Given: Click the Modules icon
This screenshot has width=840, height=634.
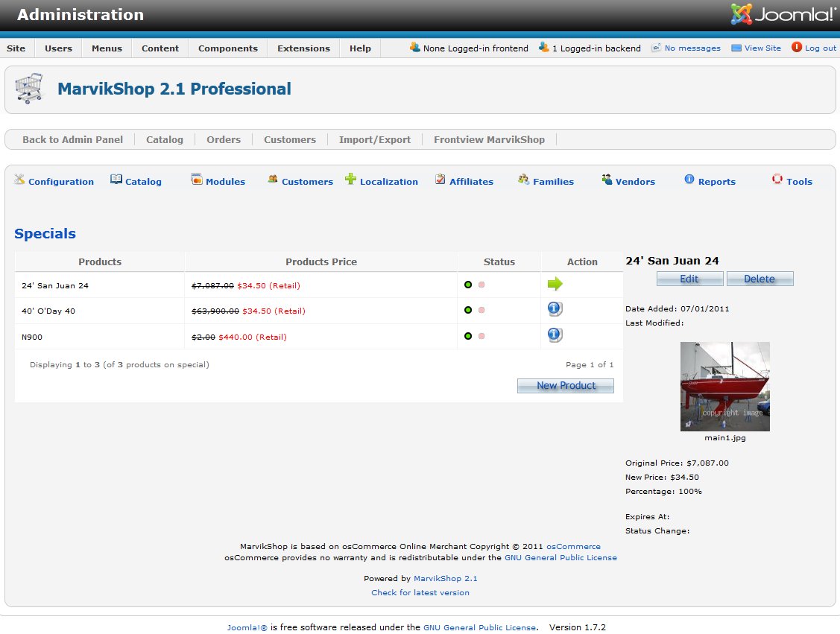Looking at the screenshot, I should tap(197, 180).
